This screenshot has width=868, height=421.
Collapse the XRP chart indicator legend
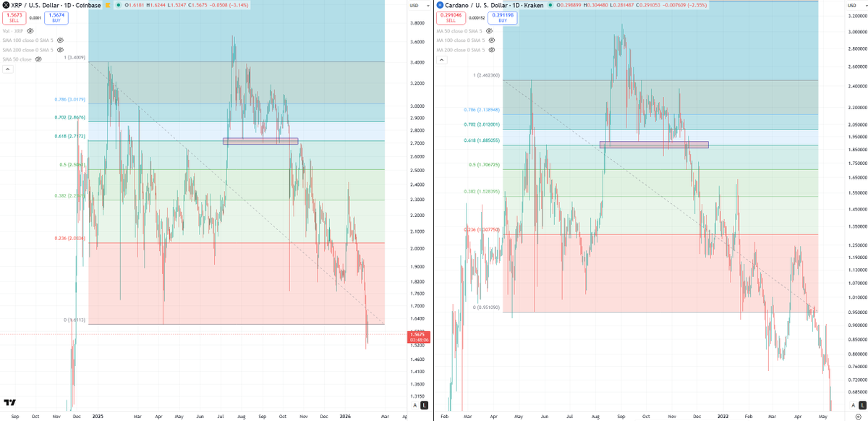(x=7, y=69)
